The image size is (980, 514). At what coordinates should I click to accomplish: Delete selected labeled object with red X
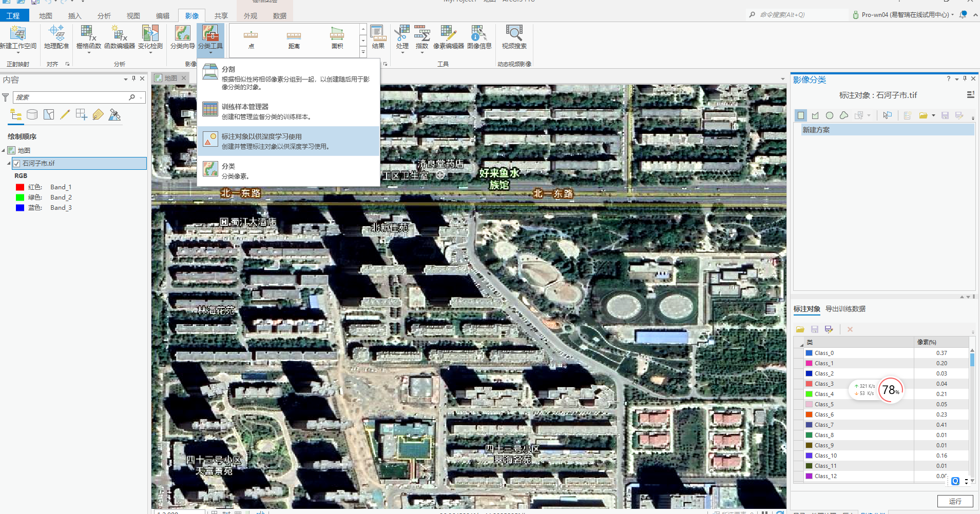pos(850,329)
